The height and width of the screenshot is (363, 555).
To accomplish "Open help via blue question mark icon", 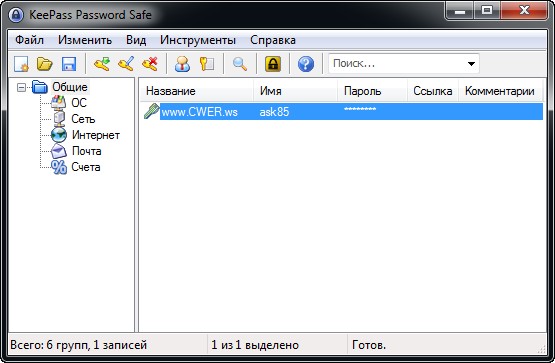I will (306, 64).
